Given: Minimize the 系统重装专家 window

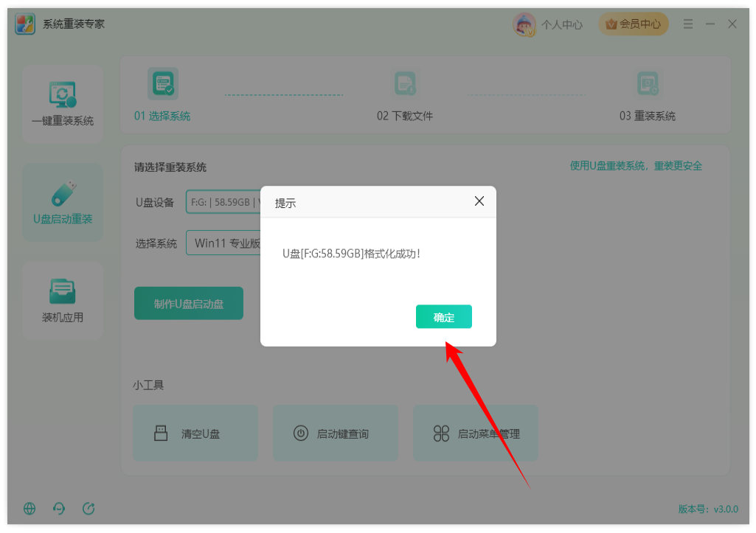Looking at the screenshot, I should 710,24.
